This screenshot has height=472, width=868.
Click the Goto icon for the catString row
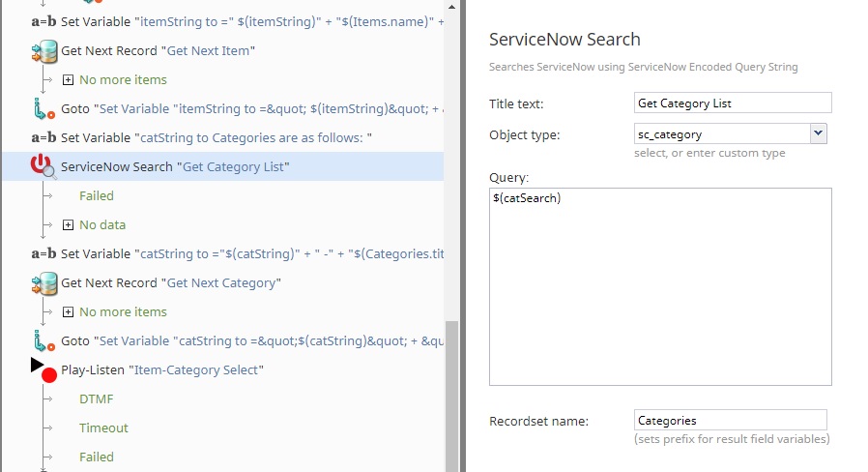[x=43, y=340]
